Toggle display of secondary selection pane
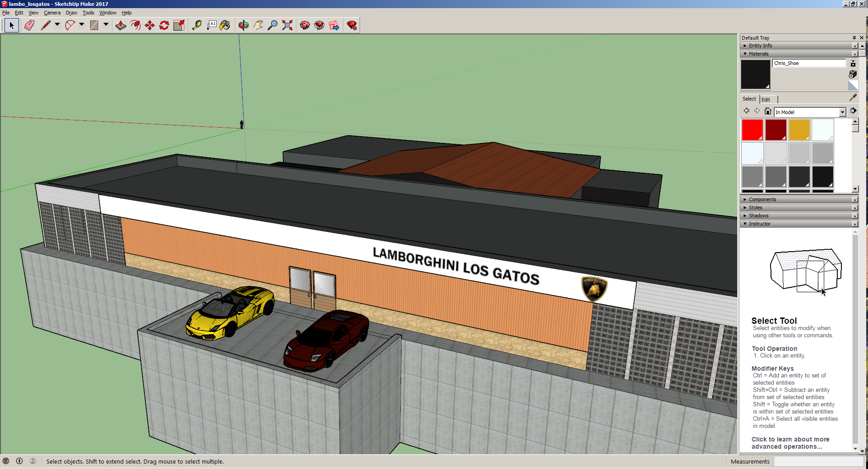Screen dimensions: 868x469 coord(853,64)
